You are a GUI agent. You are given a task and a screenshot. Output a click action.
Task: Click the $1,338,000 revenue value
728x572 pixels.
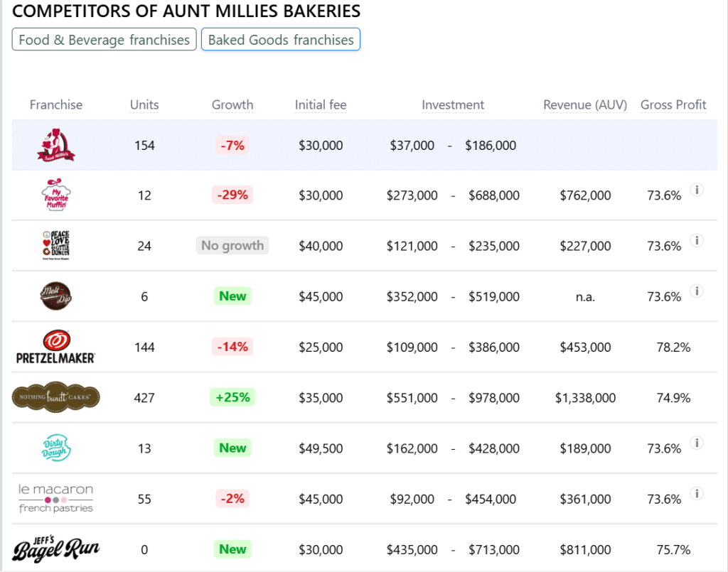(586, 398)
